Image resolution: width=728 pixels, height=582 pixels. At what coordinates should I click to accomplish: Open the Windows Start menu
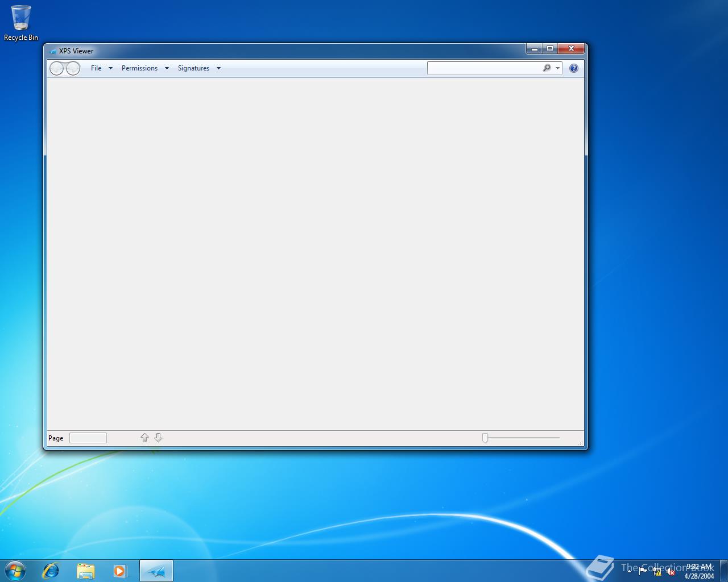(x=15, y=571)
